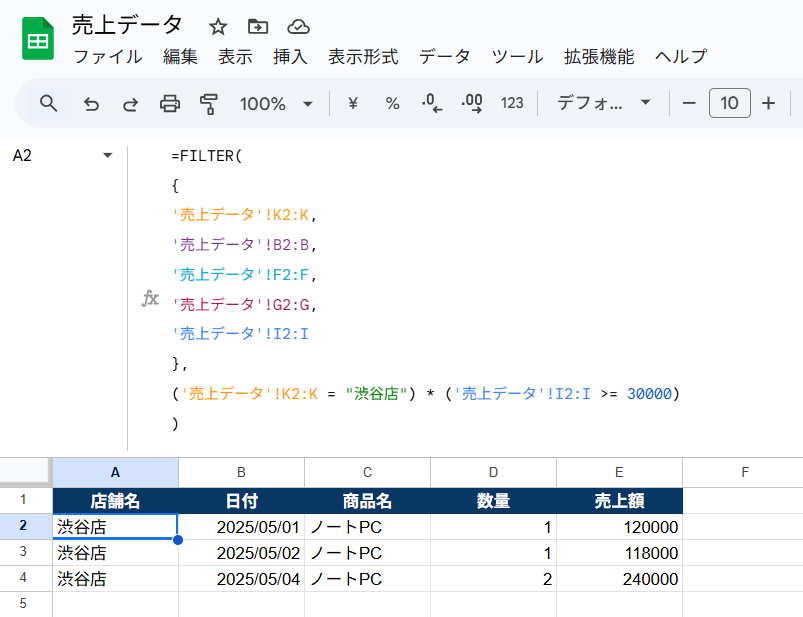Image resolution: width=803 pixels, height=617 pixels.
Task: Select cell with value 120000
Action: [x=619, y=527]
